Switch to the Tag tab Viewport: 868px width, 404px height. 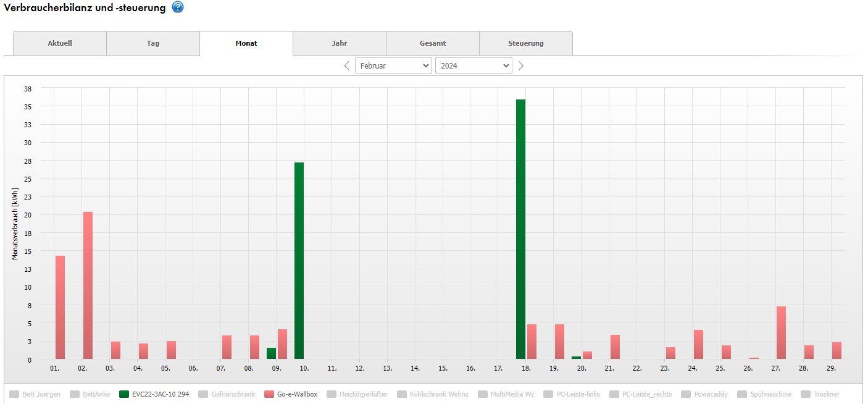[x=153, y=43]
